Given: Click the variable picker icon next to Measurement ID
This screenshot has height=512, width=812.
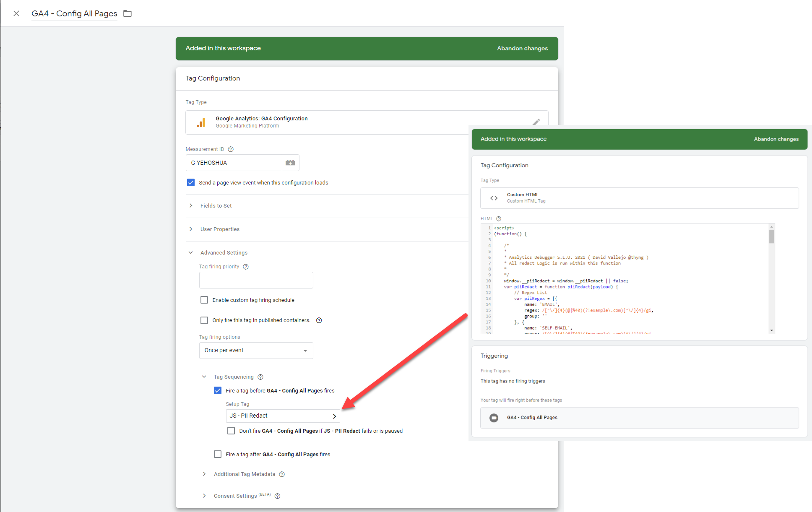Looking at the screenshot, I should 290,163.
